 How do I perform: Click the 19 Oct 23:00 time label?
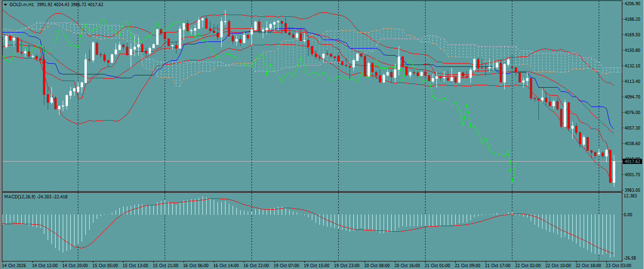pyautogui.click(x=347, y=266)
